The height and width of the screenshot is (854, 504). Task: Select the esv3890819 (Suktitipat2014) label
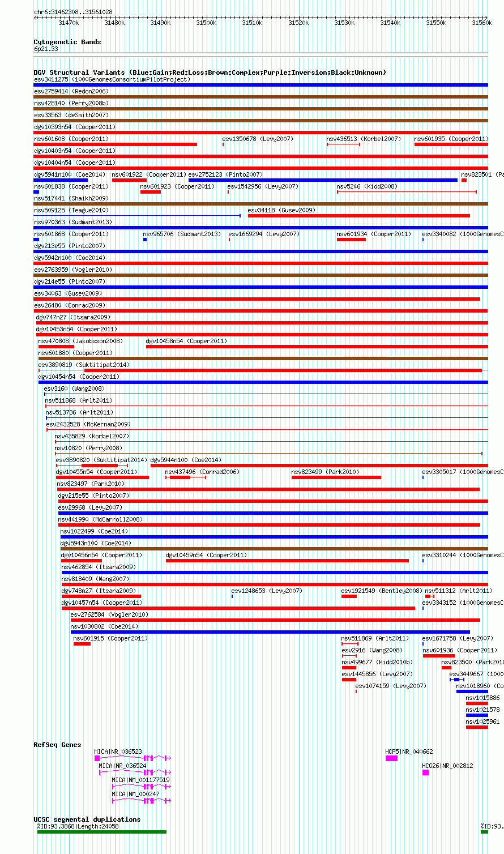(84, 365)
